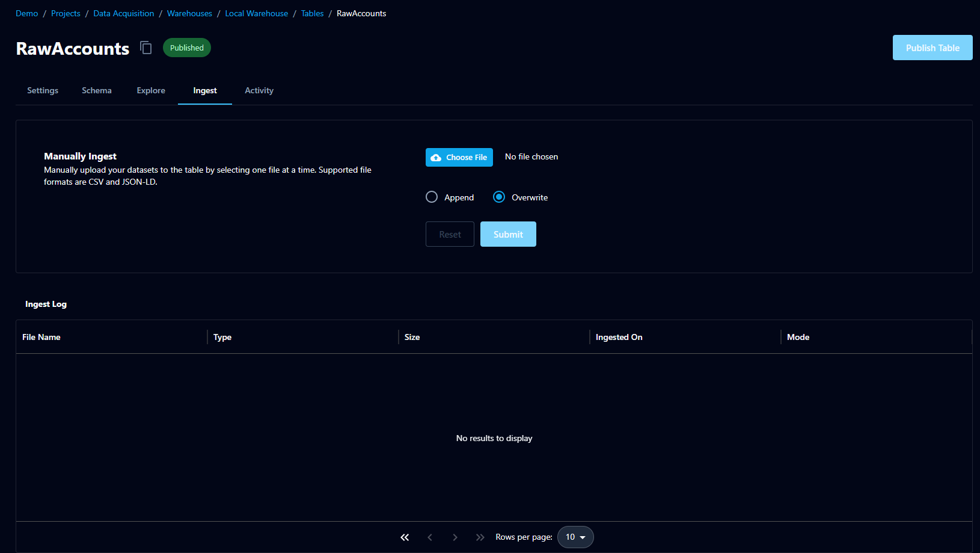Click Choose File to upload dataset

point(459,157)
